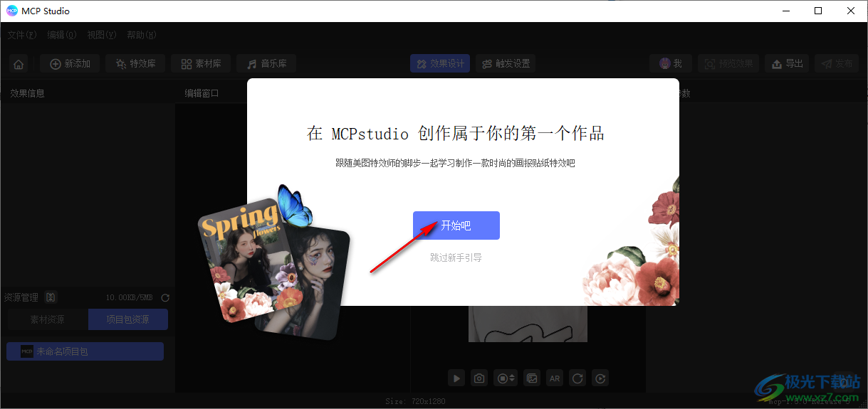Click the home icon button

coord(19,64)
